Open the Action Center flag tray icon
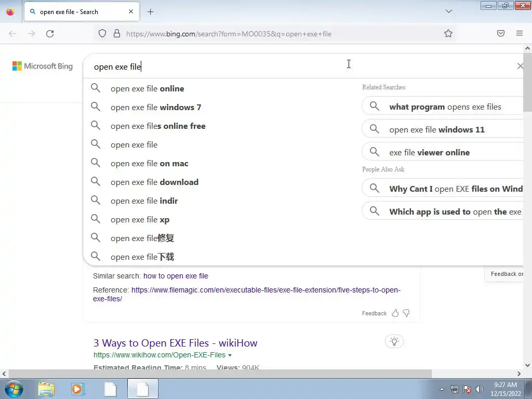Image resolution: width=532 pixels, height=399 pixels. click(x=467, y=389)
